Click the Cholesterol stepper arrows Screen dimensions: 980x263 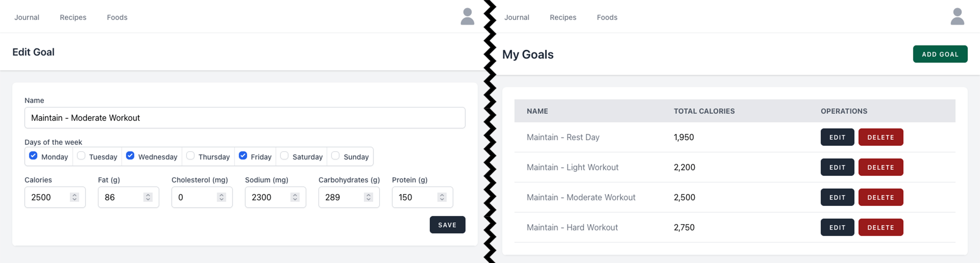[222, 197]
